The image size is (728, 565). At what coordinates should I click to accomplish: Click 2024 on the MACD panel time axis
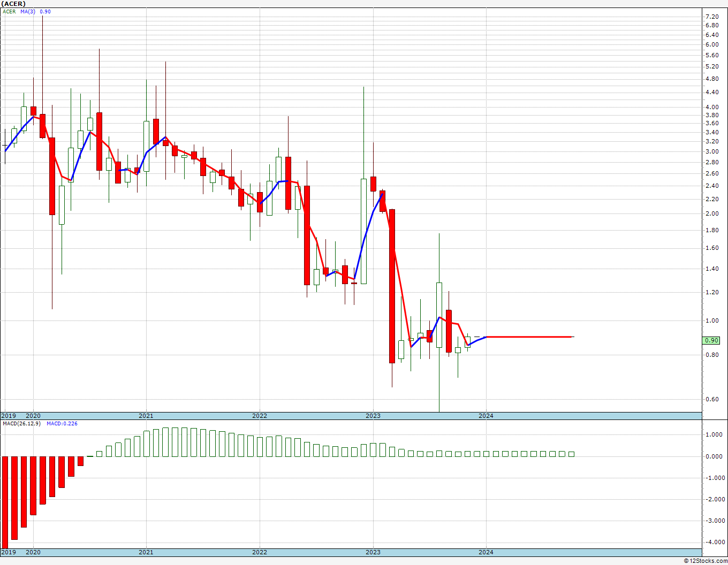(486, 552)
